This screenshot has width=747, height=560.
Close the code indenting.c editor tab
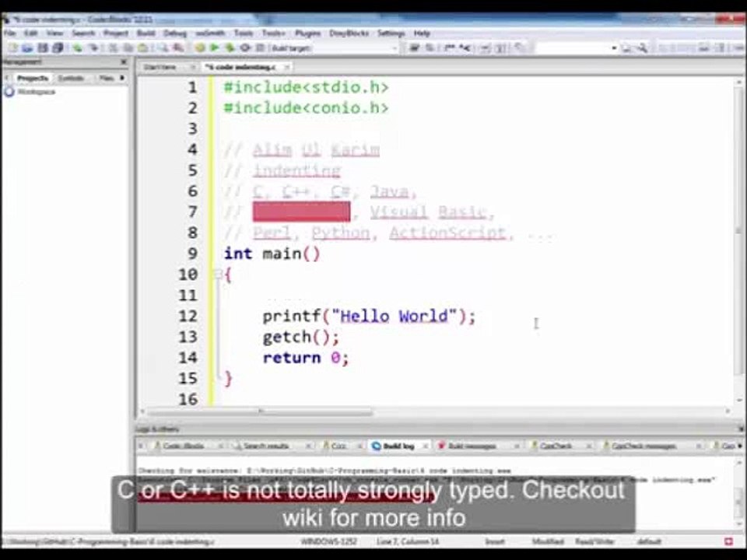287,67
